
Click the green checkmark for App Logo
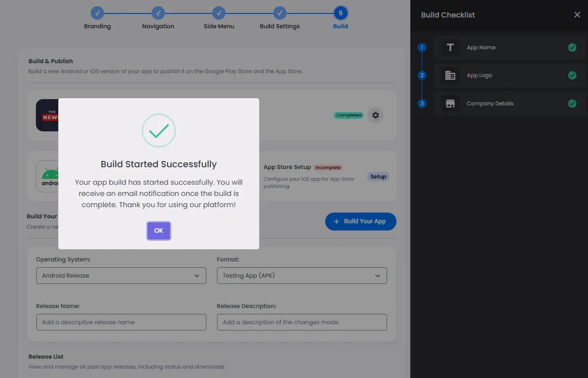(x=572, y=75)
